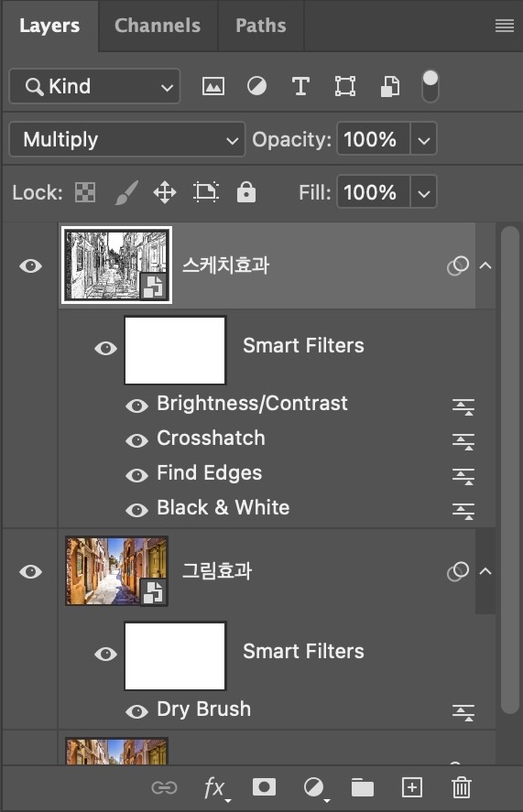This screenshot has height=812, width=523.
Task: Open the Kind filter type dropdown
Action: 95,86
